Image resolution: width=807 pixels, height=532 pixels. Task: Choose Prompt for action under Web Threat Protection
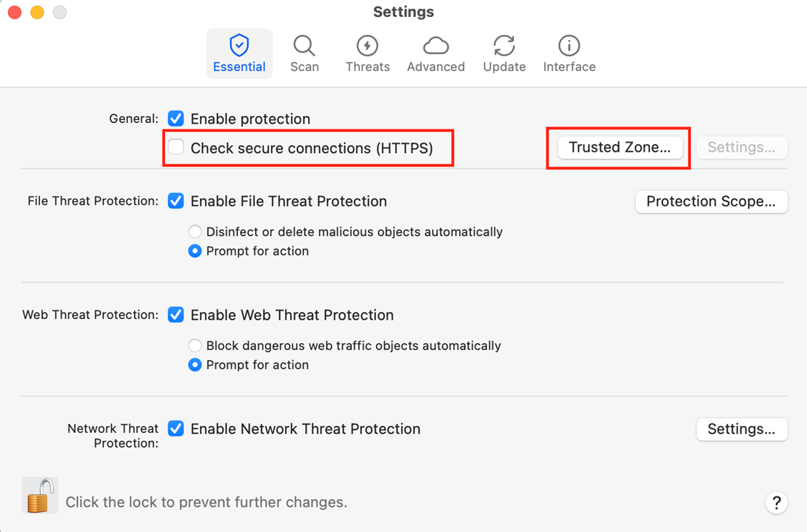[195, 366]
